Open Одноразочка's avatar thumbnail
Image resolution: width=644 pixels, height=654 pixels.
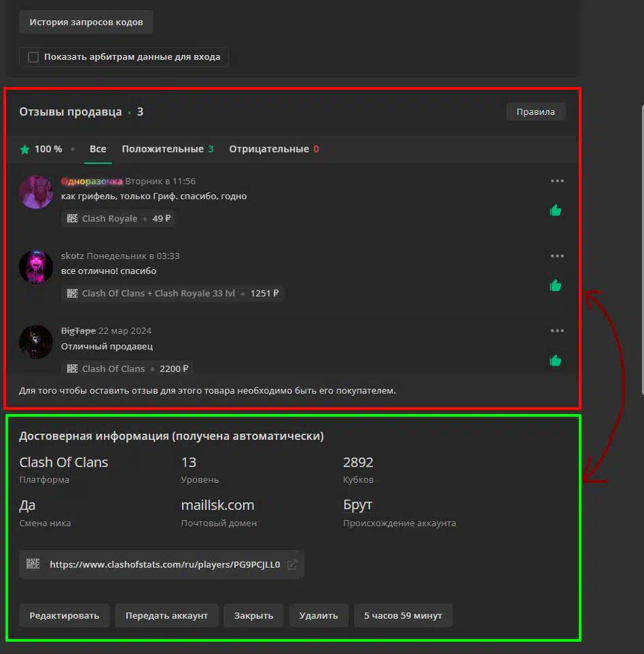tap(36, 192)
